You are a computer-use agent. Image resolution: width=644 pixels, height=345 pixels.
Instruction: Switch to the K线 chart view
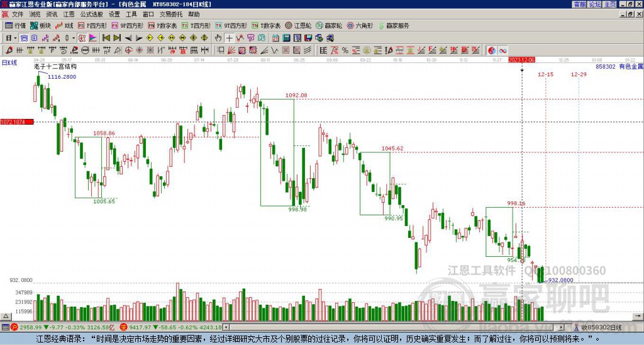[x=65, y=25]
